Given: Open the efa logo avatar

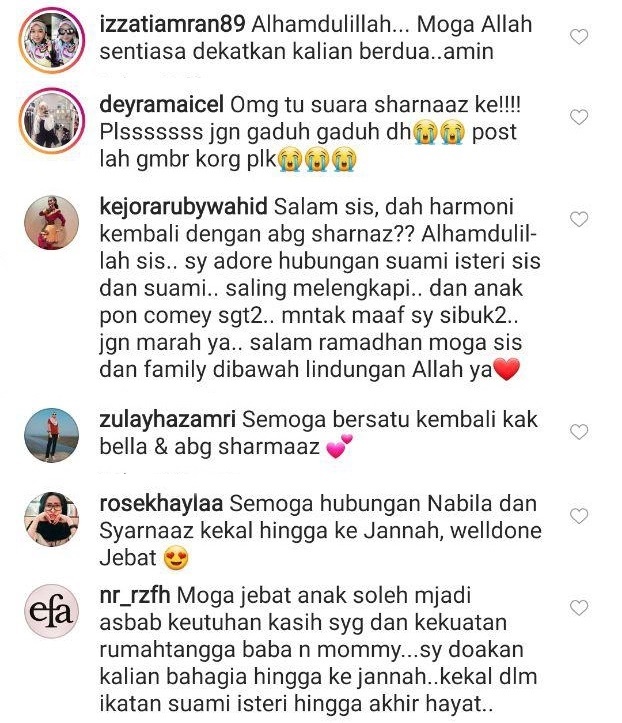Looking at the screenshot, I should (x=51, y=611).
